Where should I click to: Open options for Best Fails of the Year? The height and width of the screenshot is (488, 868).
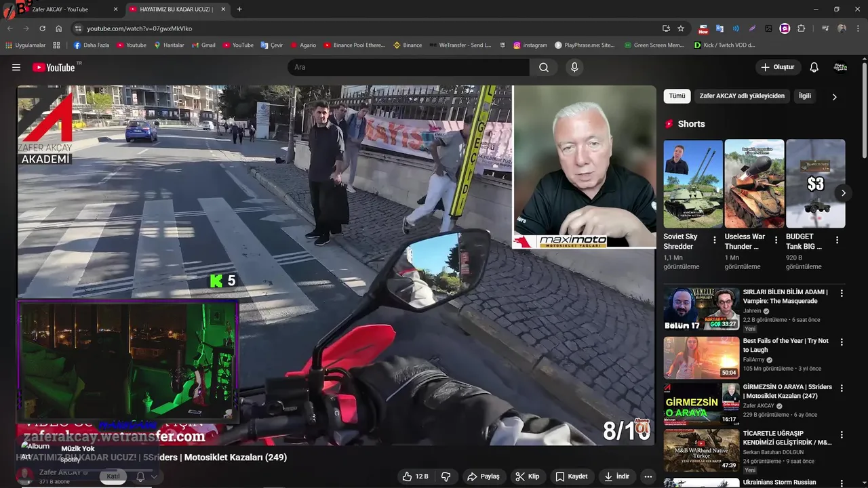point(842,342)
